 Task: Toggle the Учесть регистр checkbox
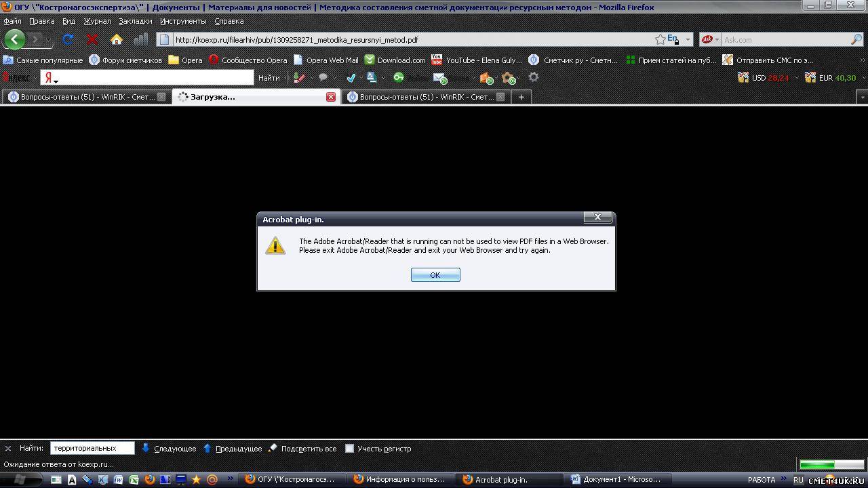coord(349,448)
